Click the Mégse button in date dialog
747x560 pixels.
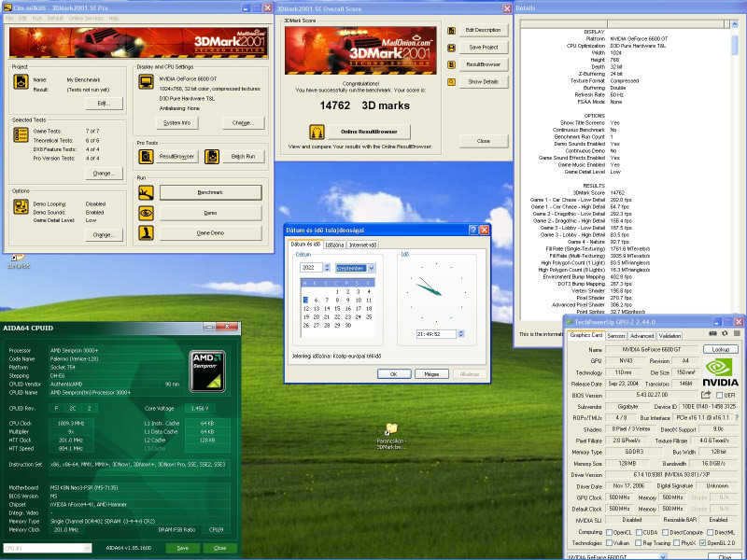(x=431, y=374)
